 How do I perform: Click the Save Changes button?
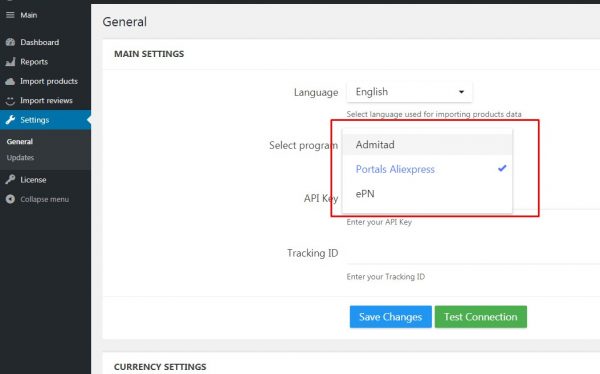(391, 317)
